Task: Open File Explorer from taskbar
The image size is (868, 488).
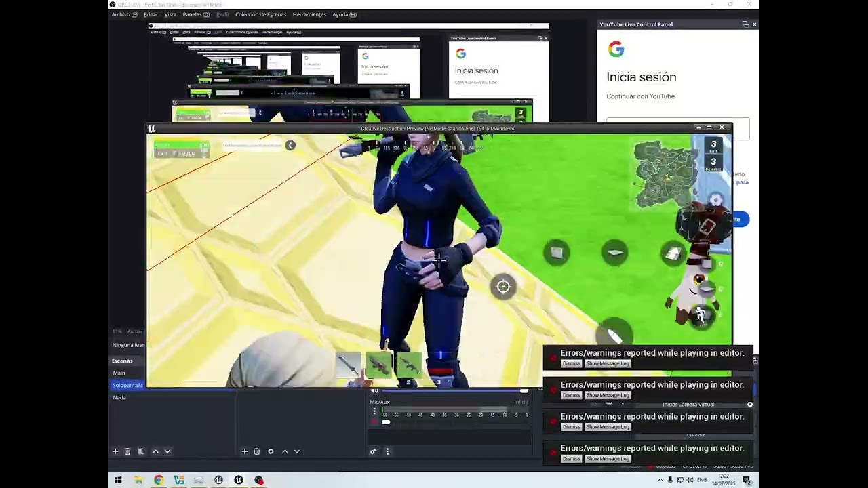Action: (138, 480)
